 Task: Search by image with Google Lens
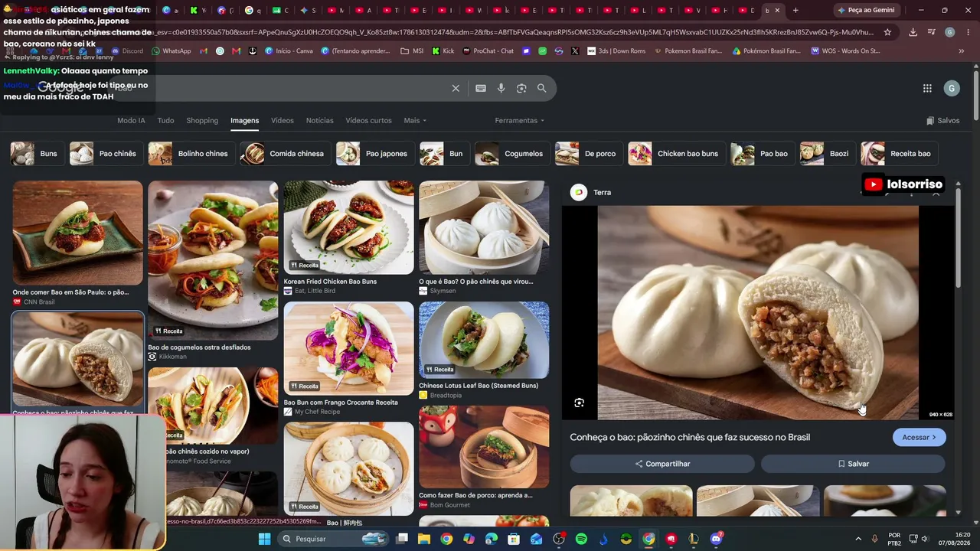tap(521, 88)
